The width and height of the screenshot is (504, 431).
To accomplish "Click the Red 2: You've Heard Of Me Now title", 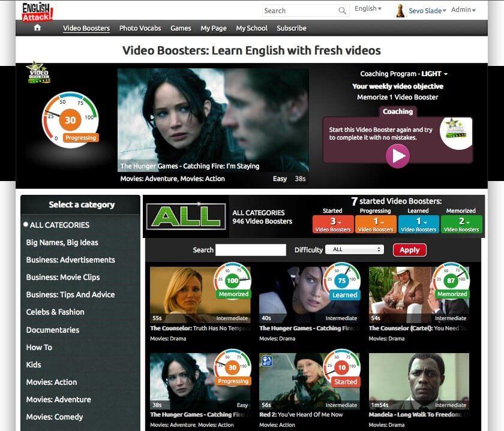I will pyautogui.click(x=301, y=415).
